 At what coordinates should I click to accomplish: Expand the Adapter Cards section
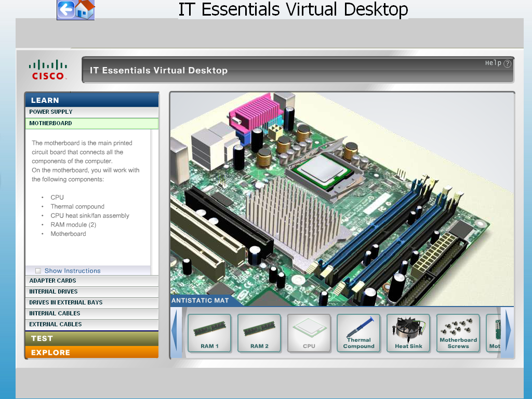coord(91,281)
